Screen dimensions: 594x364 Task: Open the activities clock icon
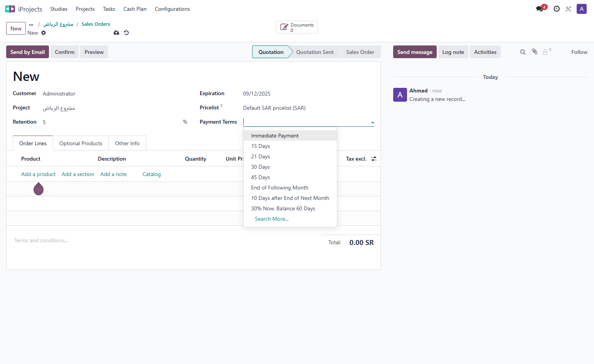tap(557, 9)
